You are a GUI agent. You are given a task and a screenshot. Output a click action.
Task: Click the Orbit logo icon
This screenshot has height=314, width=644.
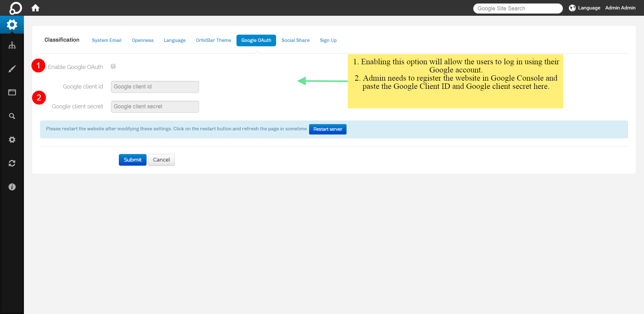tap(15, 8)
